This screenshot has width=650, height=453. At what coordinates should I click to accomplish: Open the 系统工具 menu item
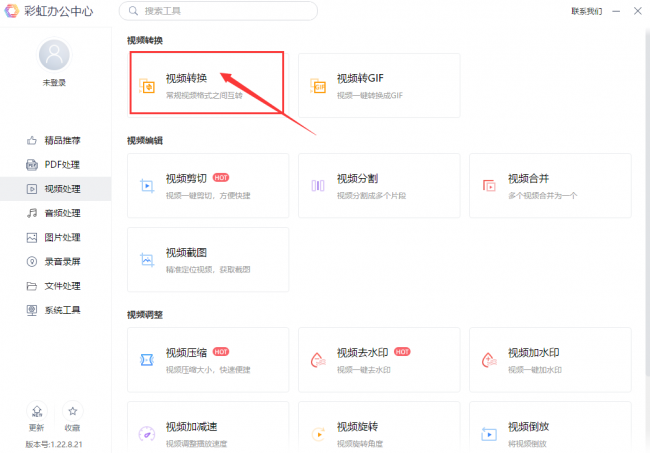point(56,310)
